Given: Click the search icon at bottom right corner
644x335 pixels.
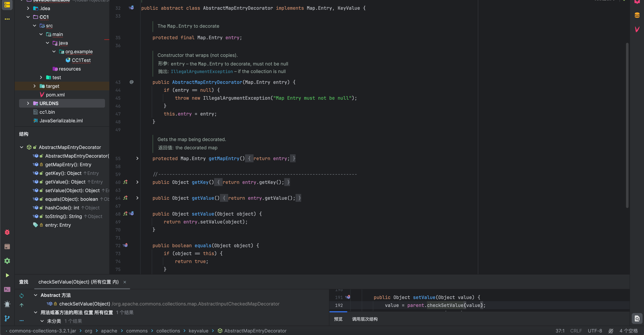Looking at the screenshot, I should click(x=637, y=318).
